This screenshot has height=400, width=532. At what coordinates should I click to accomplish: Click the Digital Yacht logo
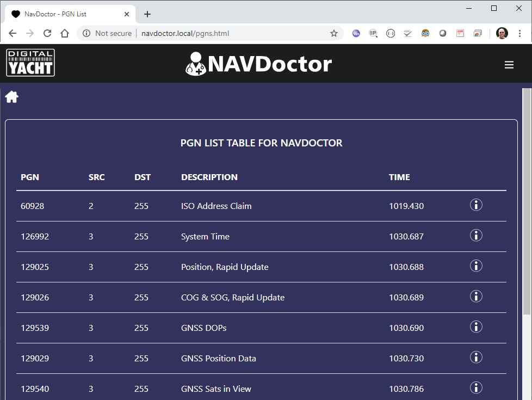tap(30, 63)
